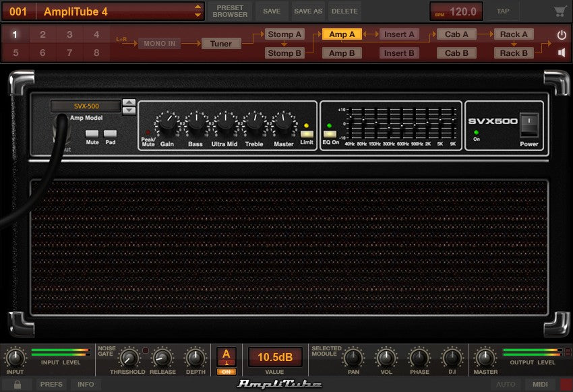Click the speaker output icon
Screen dimensions: 573x392
[x=562, y=52]
